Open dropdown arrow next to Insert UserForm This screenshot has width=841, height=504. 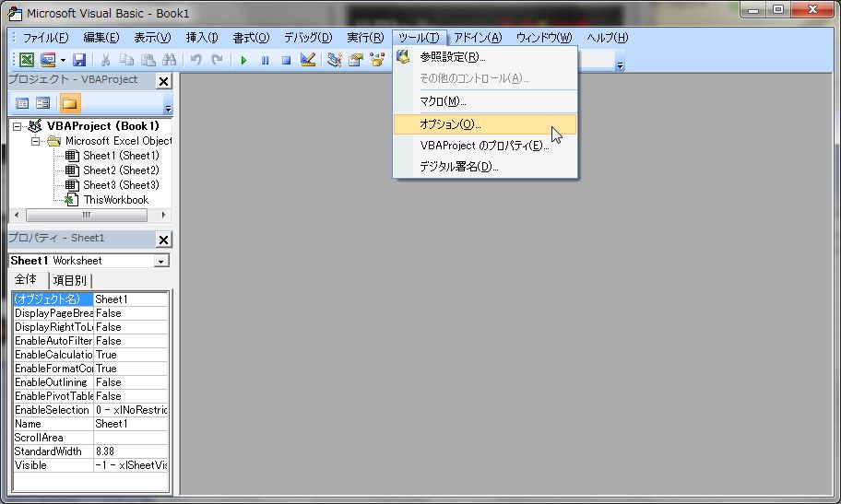coord(63,60)
